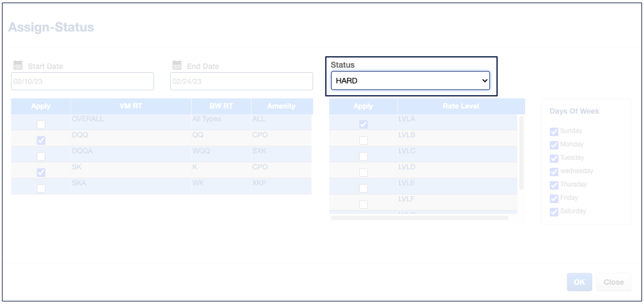The width and height of the screenshot is (644, 304).
Task: Check the Apply box for DQQA row
Action: [x=41, y=156]
